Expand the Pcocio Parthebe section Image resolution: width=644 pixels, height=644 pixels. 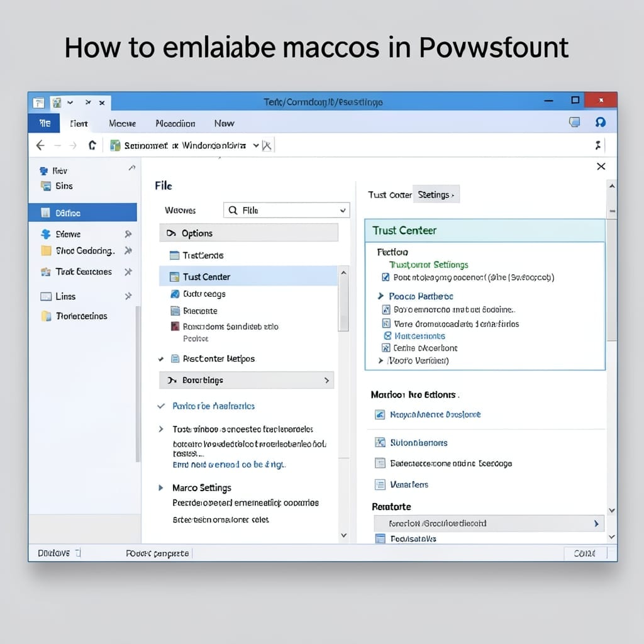380,296
